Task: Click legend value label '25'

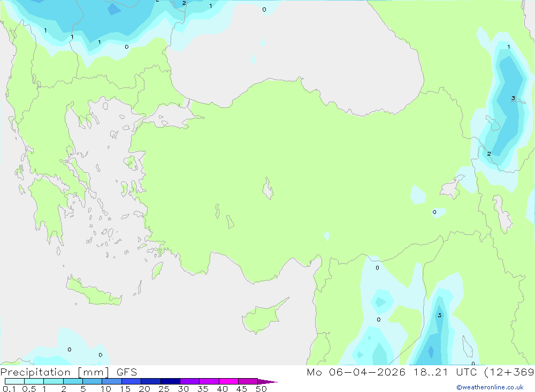Action: pyautogui.click(x=164, y=389)
